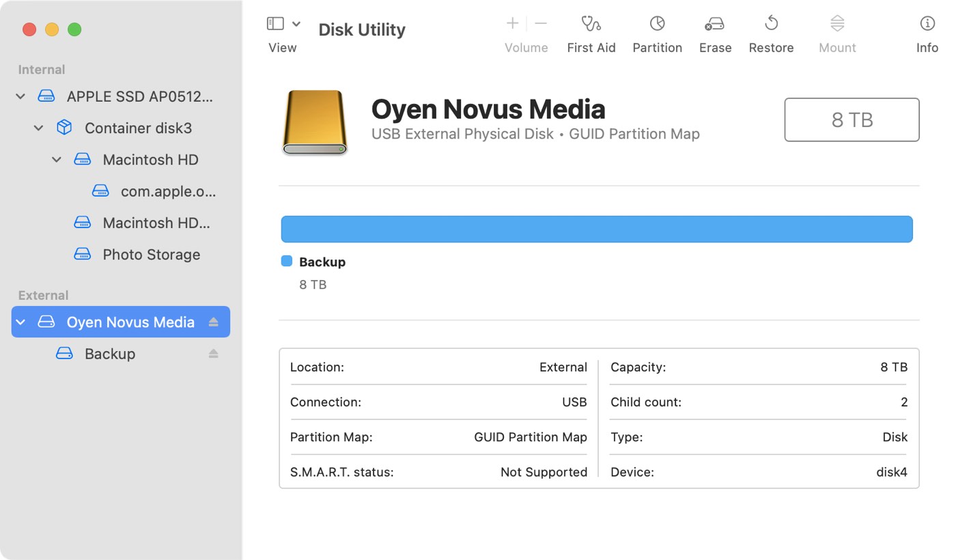Viewport: 956px width, 560px height.
Task: Click the Container disk3 cube icon
Action: click(x=64, y=128)
